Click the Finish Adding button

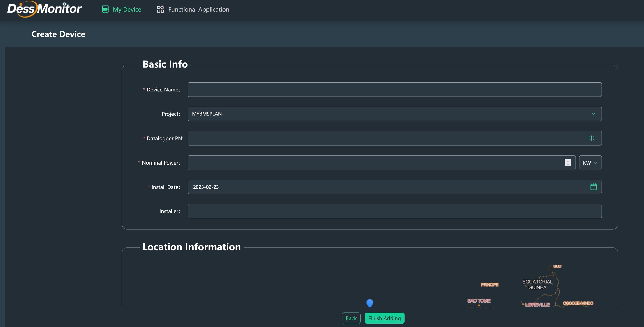384,318
